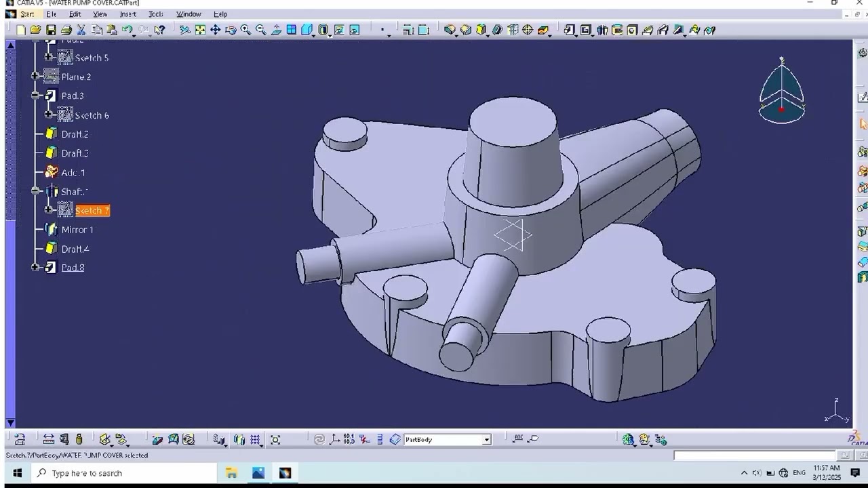The width and height of the screenshot is (868, 488).
Task: Open the View menu
Action: pyautogui.click(x=100, y=14)
